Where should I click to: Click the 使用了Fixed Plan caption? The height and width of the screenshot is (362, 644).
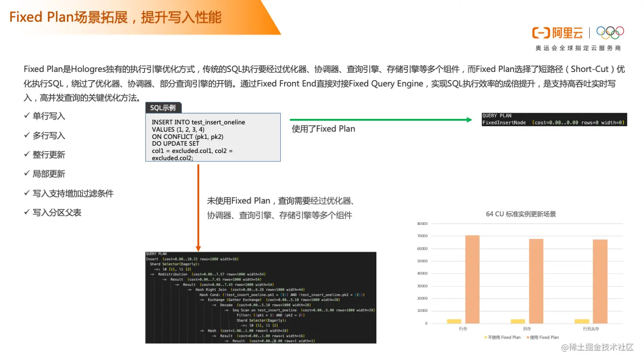(x=323, y=129)
